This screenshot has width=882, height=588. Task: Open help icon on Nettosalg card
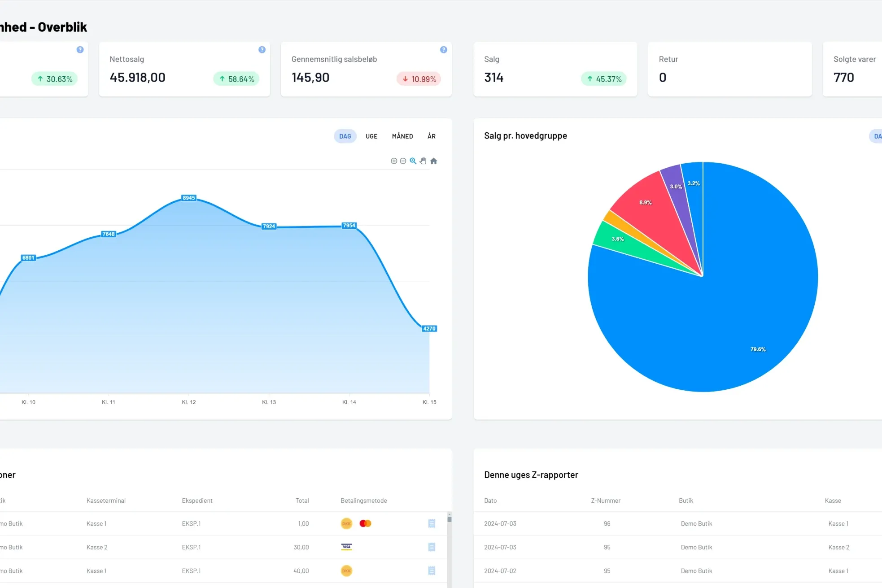(x=262, y=50)
